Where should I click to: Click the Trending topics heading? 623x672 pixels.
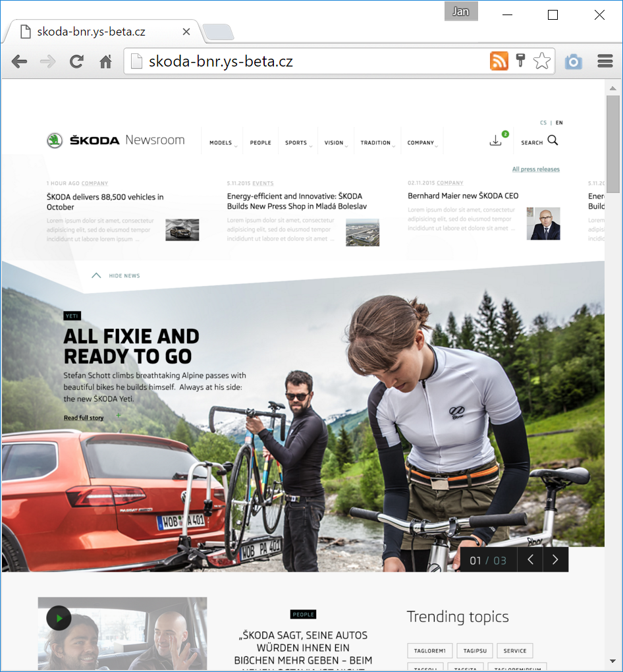(x=457, y=617)
